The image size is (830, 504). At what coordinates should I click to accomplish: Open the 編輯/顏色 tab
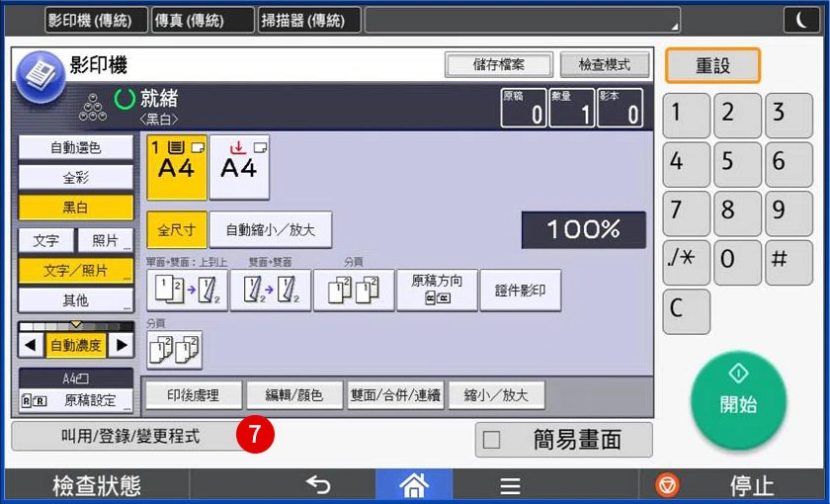click(x=294, y=395)
